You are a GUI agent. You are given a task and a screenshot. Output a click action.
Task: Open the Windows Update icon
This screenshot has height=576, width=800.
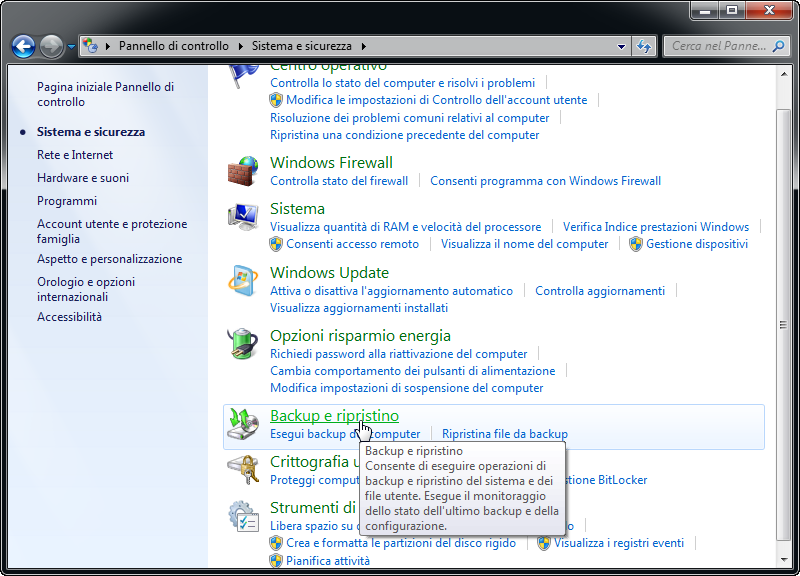point(243,281)
